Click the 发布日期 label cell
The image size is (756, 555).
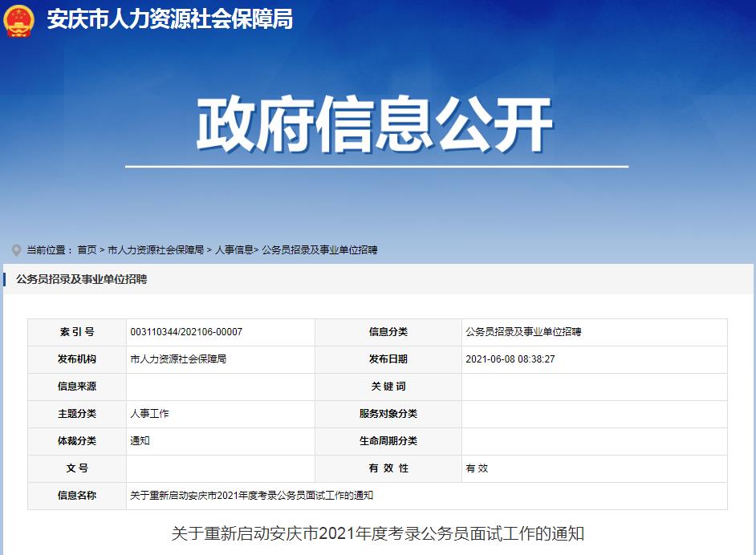tap(388, 359)
